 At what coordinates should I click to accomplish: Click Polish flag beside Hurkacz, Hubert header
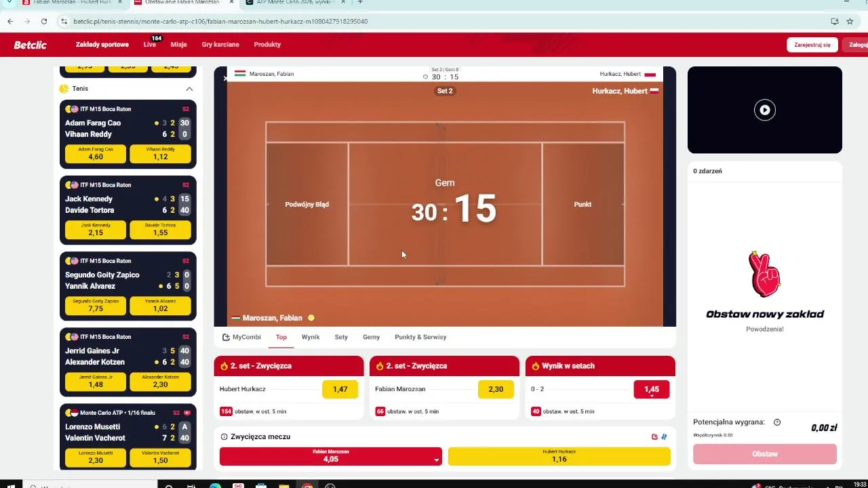pos(650,74)
